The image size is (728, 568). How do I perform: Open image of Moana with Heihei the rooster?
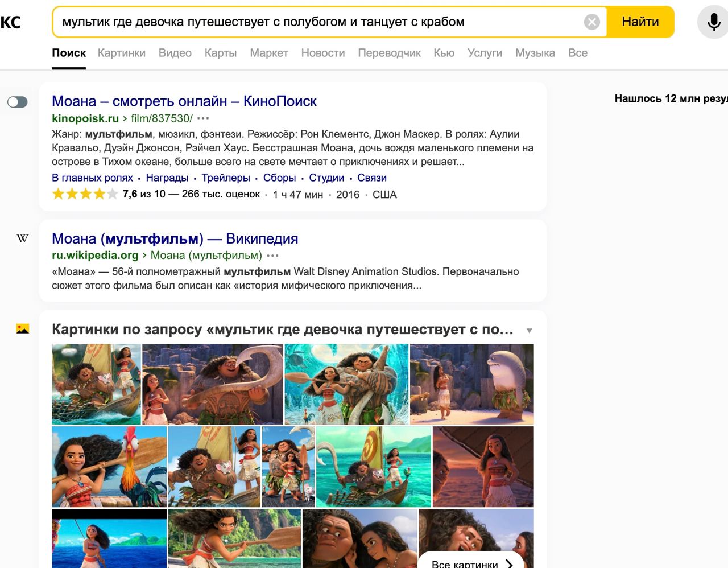coord(109,467)
